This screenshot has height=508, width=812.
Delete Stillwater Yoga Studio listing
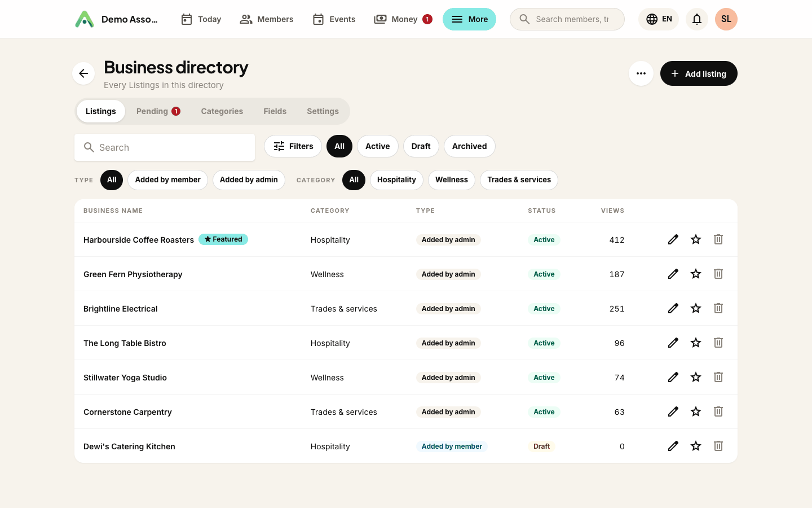(x=718, y=377)
